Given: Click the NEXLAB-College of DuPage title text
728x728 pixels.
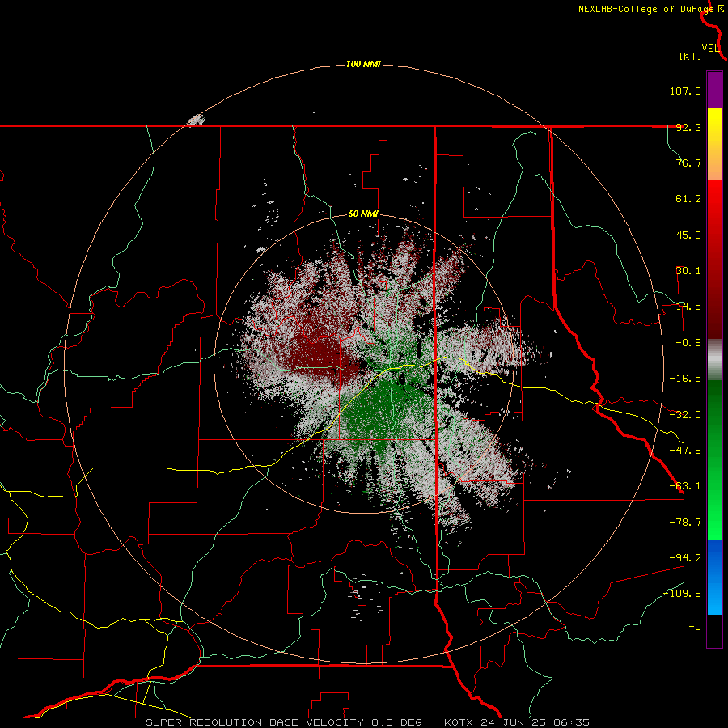Looking at the screenshot, I should point(645,9).
